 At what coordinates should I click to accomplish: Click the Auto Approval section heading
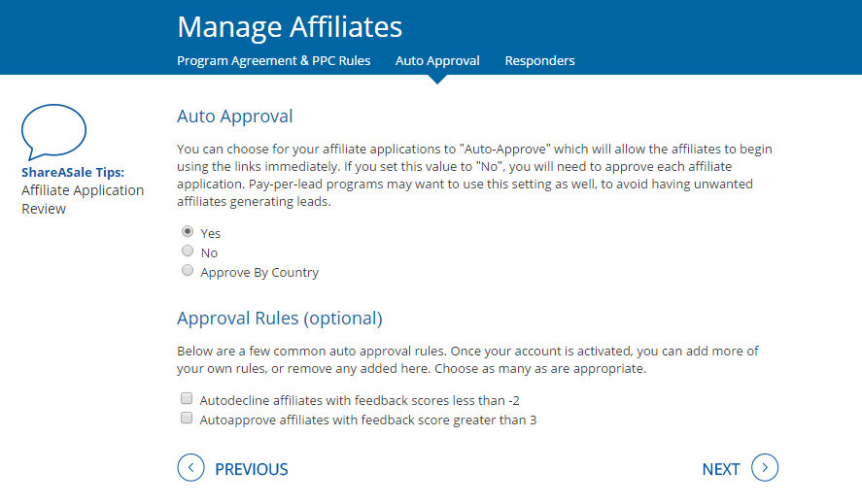click(x=234, y=117)
